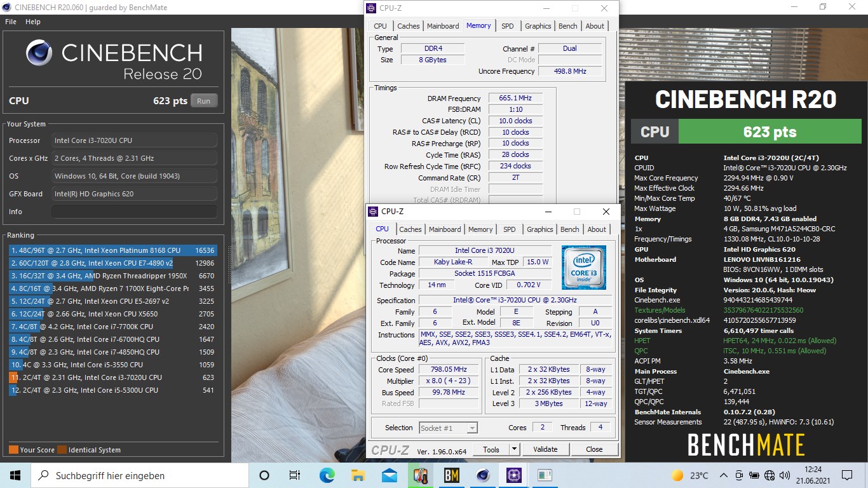Screen dimensions: 868x488
Task: Click the Cinebench sphere logo
Action: [39, 53]
